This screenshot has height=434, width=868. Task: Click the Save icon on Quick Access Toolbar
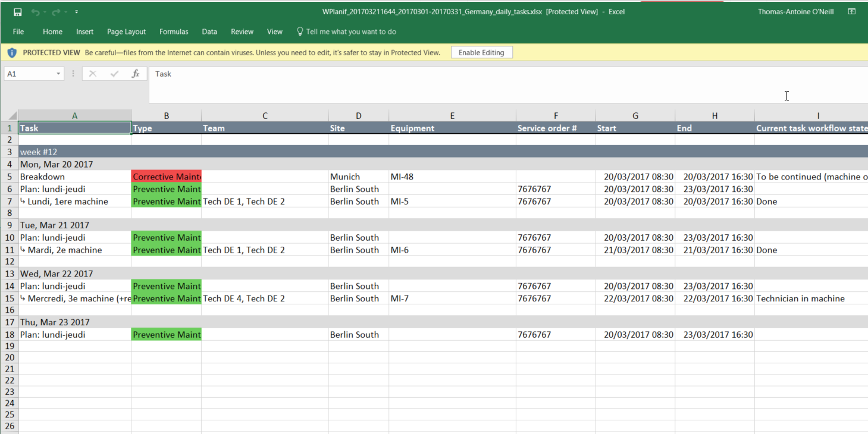tap(17, 11)
